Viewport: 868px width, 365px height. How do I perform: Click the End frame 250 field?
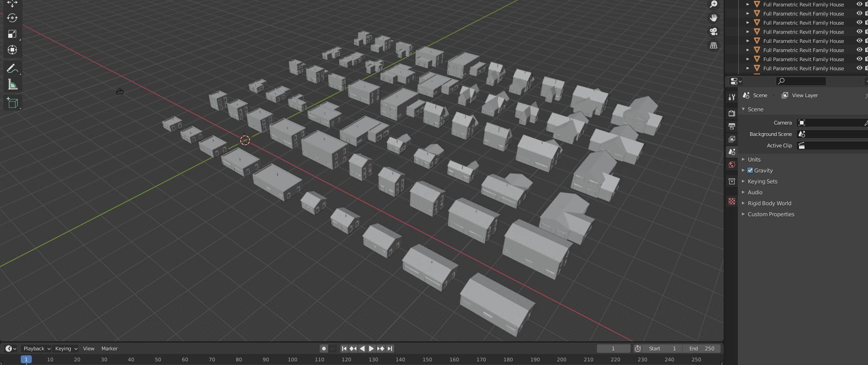point(702,349)
